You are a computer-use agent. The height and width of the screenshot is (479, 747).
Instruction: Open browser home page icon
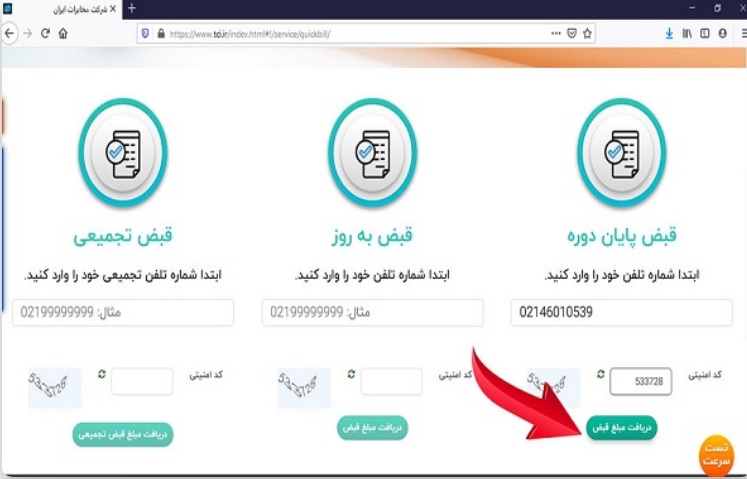[x=63, y=33]
